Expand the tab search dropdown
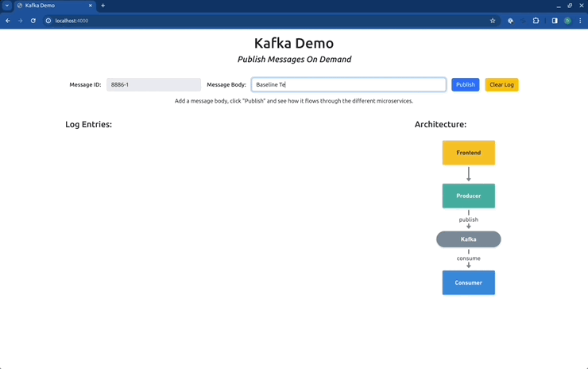This screenshot has height=369, width=588. point(6,6)
